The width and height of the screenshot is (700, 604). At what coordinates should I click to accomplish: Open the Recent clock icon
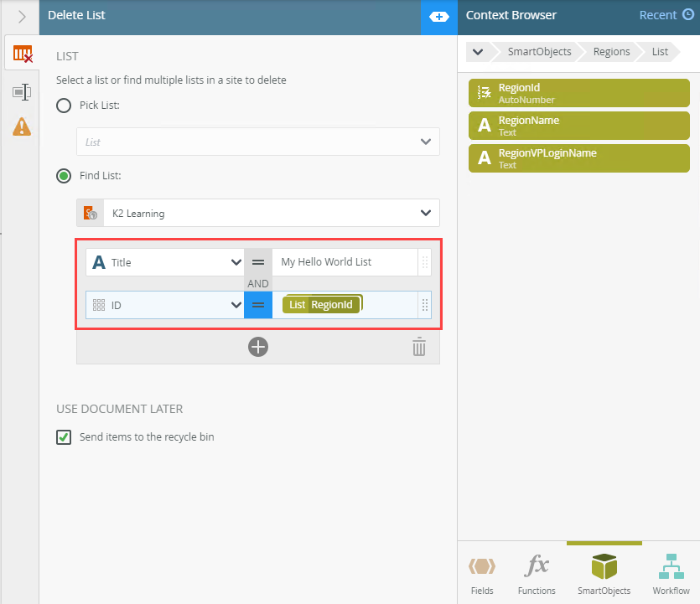(x=689, y=15)
